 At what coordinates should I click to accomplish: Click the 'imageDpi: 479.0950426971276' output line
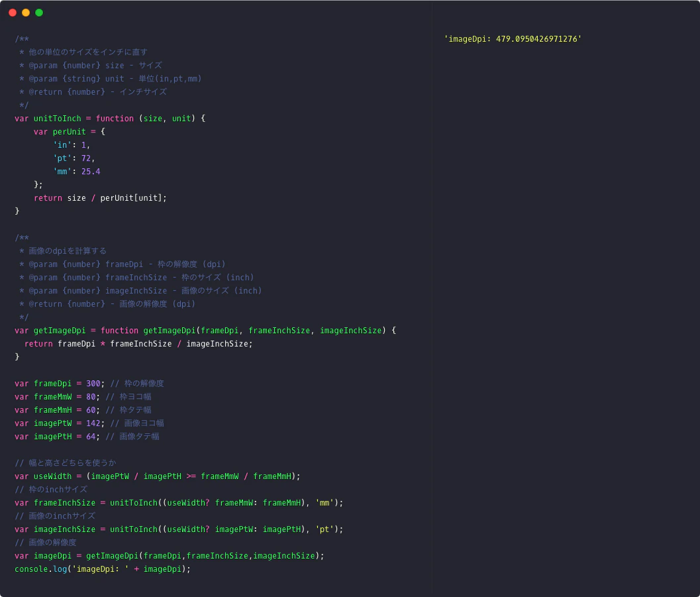tap(513, 39)
